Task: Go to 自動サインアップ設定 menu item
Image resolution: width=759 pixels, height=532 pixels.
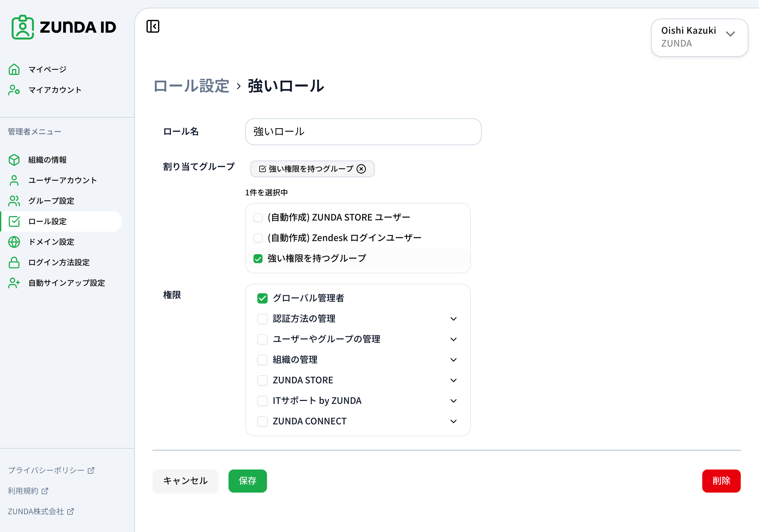Action: tap(66, 283)
